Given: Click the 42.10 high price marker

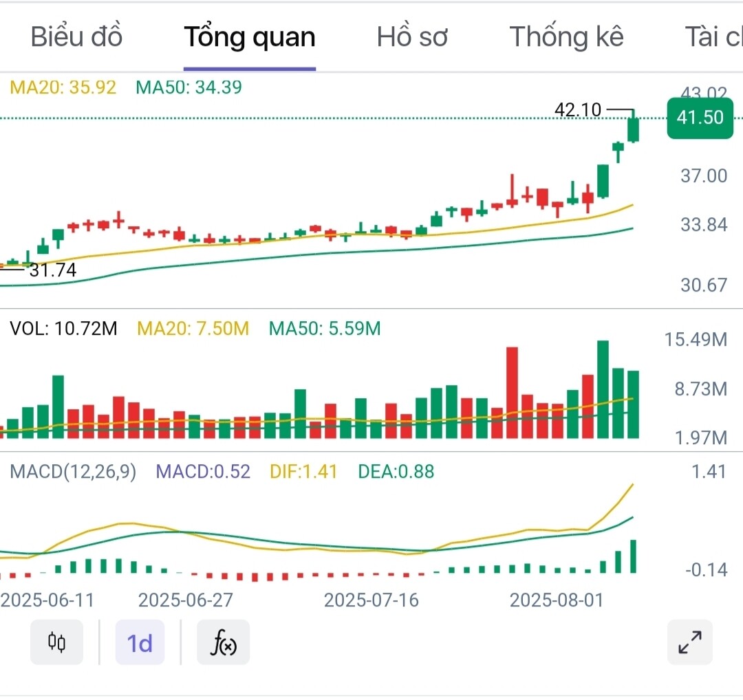Looking at the screenshot, I should coord(578,109).
